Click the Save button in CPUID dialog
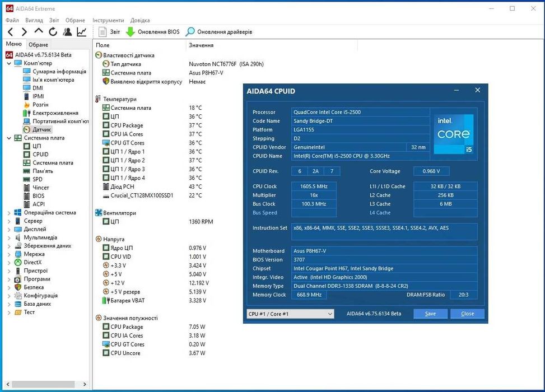The height and width of the screenshot is (392, 545). point(430,314)
